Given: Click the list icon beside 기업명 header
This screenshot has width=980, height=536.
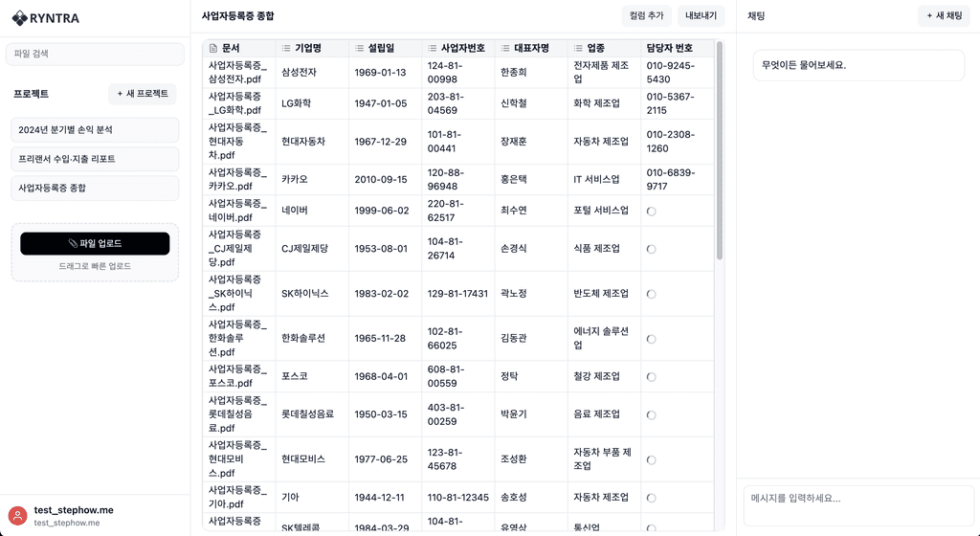Looking at the screenshot, I should coord(286,48).
